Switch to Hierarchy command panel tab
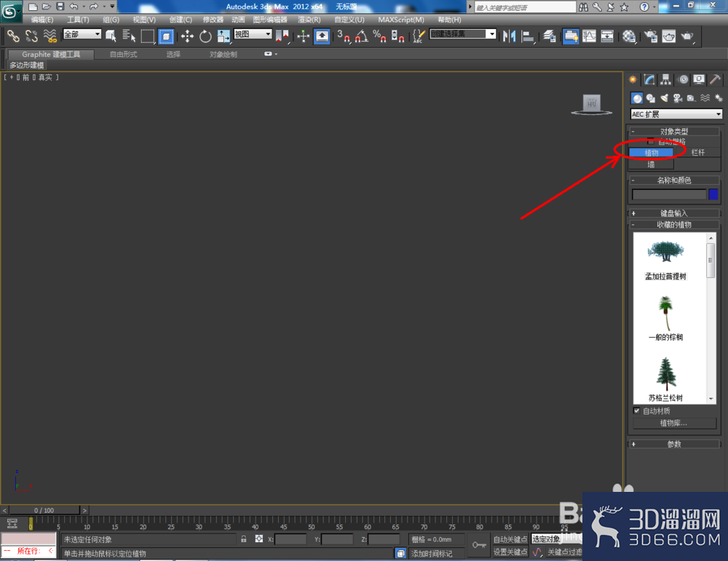Image resolution: width=728 pixels, height=561 pixels. point(666,80)
